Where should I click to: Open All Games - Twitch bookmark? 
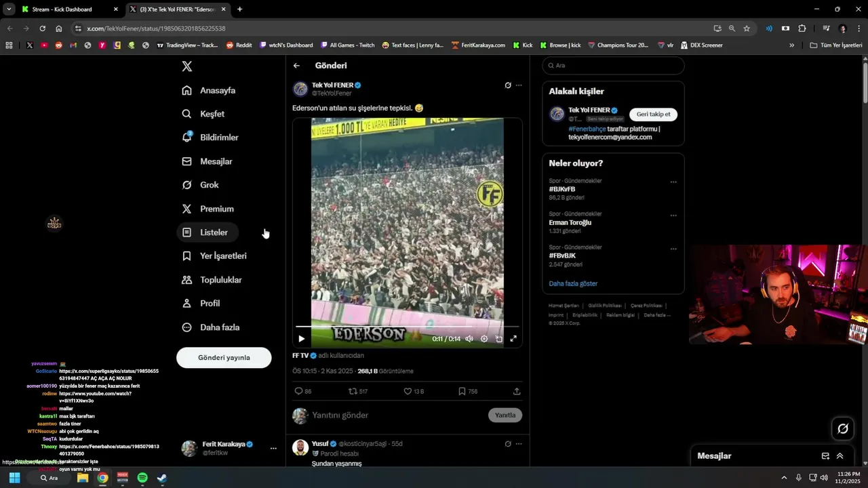pyautogui.click(x=347, y=45)
